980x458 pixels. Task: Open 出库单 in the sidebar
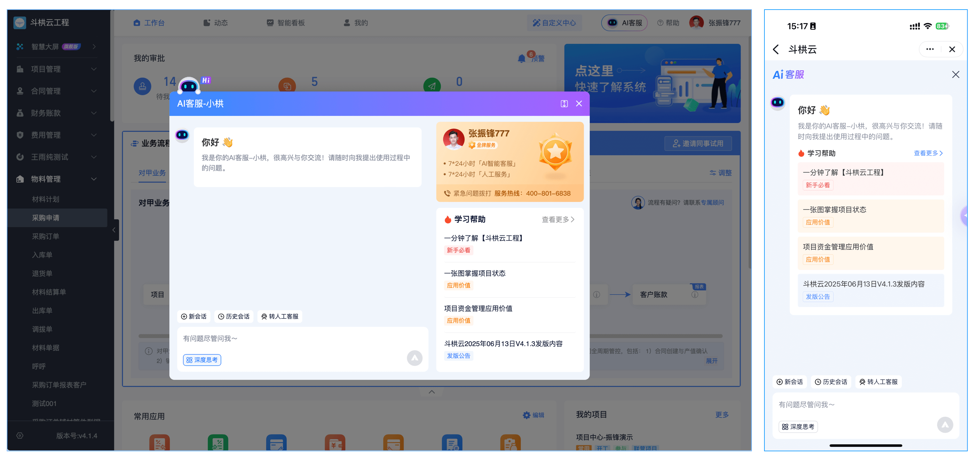[42, 311]
